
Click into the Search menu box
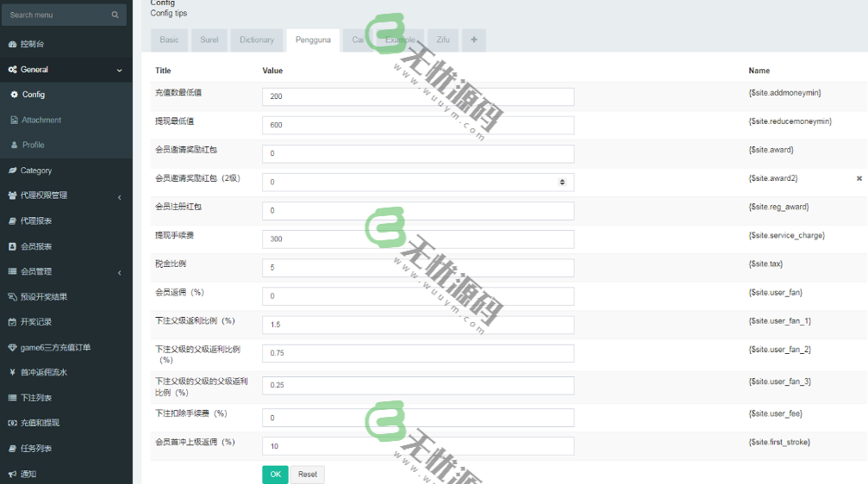(x=56, y=15)
